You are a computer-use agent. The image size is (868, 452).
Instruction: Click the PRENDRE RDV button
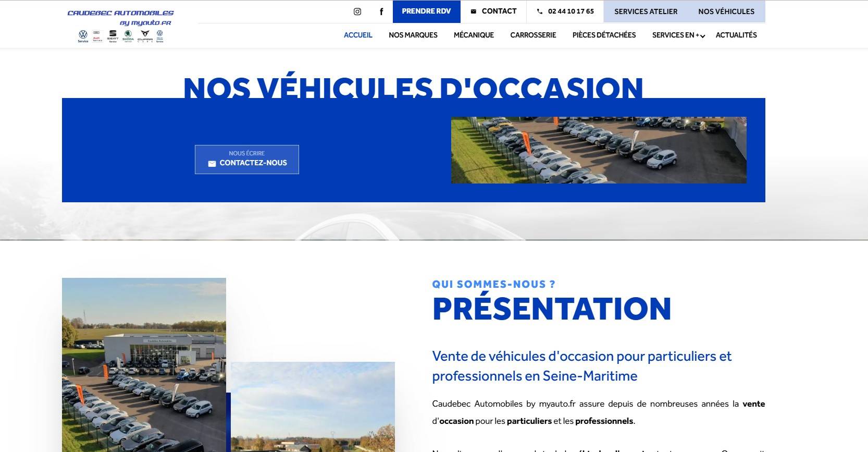(426, 11)
